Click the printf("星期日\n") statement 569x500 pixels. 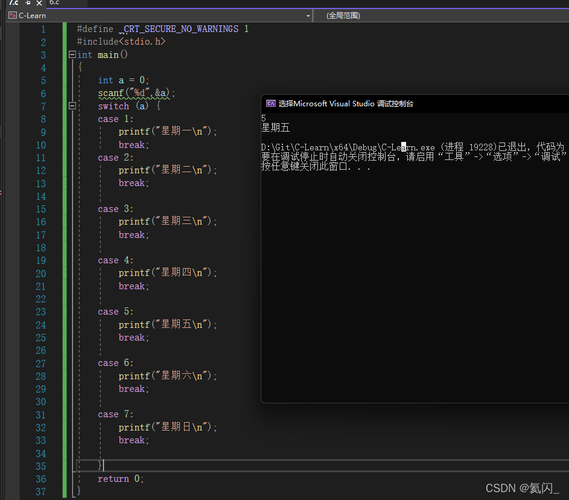[168, 427]
